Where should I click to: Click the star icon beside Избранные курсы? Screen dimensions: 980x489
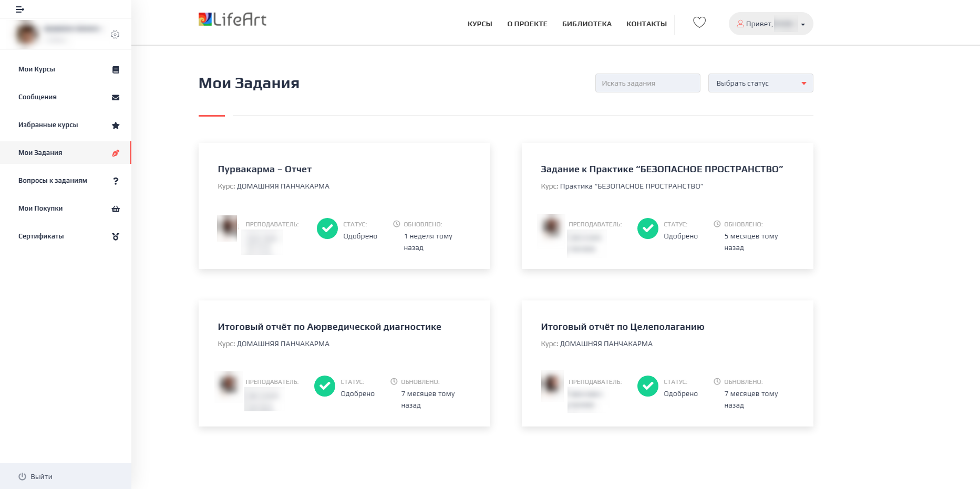(x=116, y=126)
